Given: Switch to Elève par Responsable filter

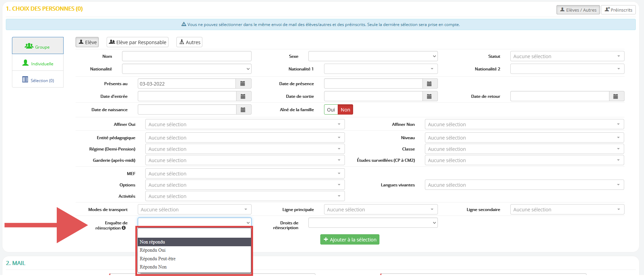Looking at the screenshot, I should [x=137, y=42].
